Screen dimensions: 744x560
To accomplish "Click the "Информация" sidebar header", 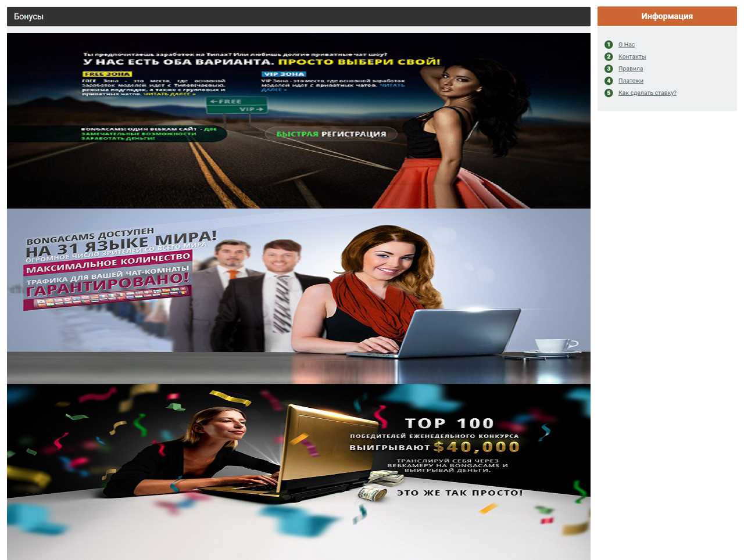I will pyautogui.click(x=667, y=16).
